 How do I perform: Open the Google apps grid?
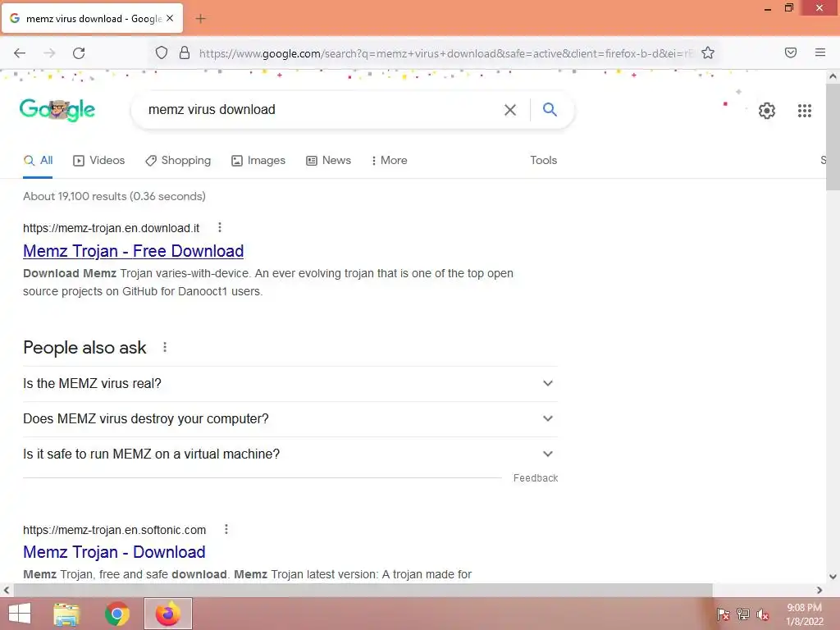point(804,111)
